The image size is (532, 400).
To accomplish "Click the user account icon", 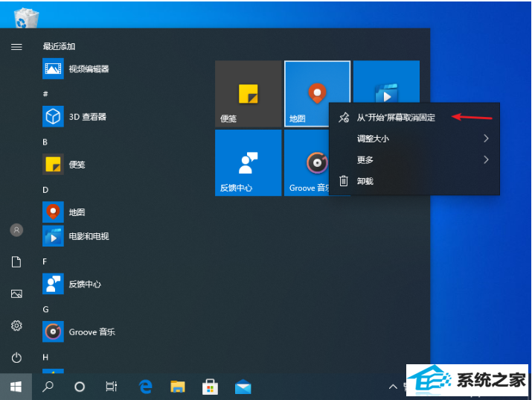I will 16,230.
